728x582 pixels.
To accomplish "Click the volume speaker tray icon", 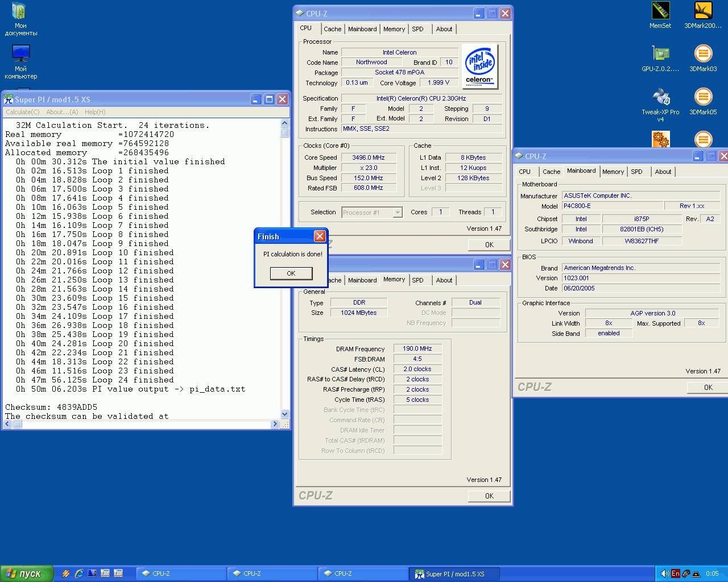I will [x=664, y=573].
